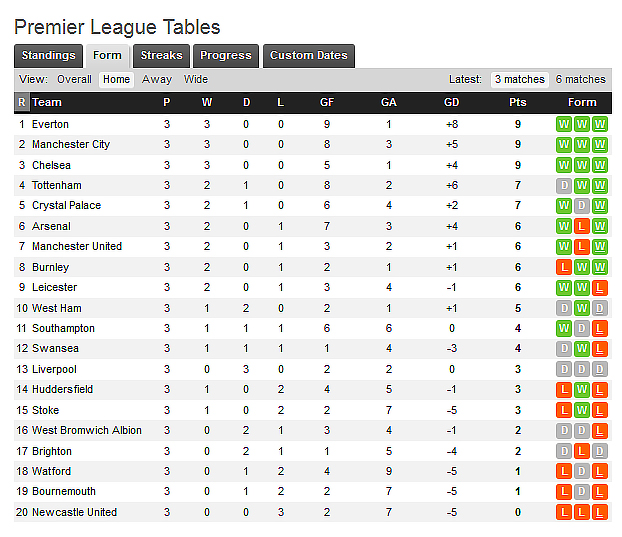Image resolution: width=622 pixels, height=537 pixels.
Task: Switch to the Standings tab
Action: pyautogui.click(x=48, y=56)
